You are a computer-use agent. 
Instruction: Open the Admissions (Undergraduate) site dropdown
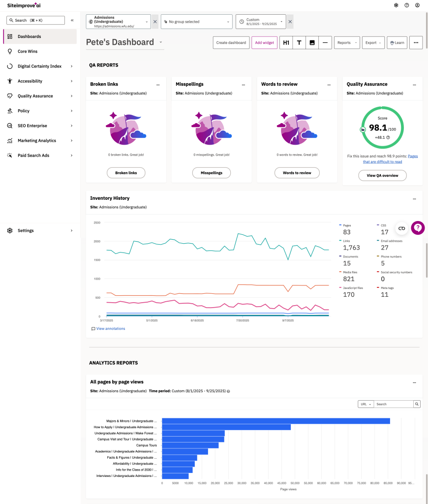click(x=118, y=22)
